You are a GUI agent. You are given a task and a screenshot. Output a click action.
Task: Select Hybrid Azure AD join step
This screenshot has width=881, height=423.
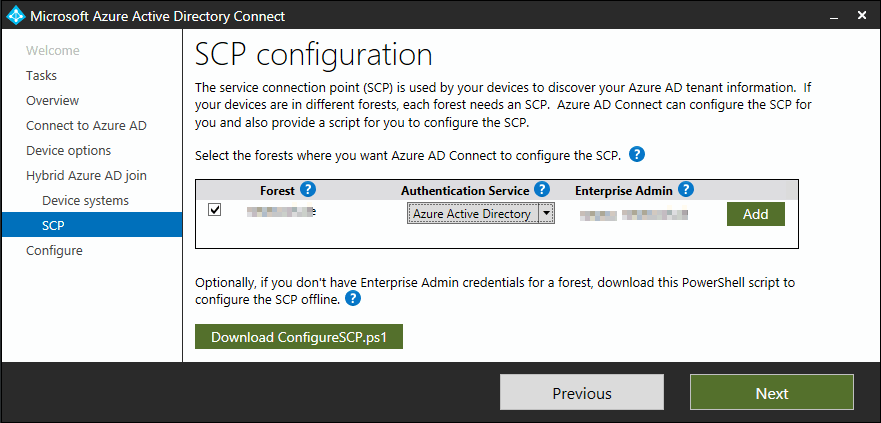tap(86, 175)
